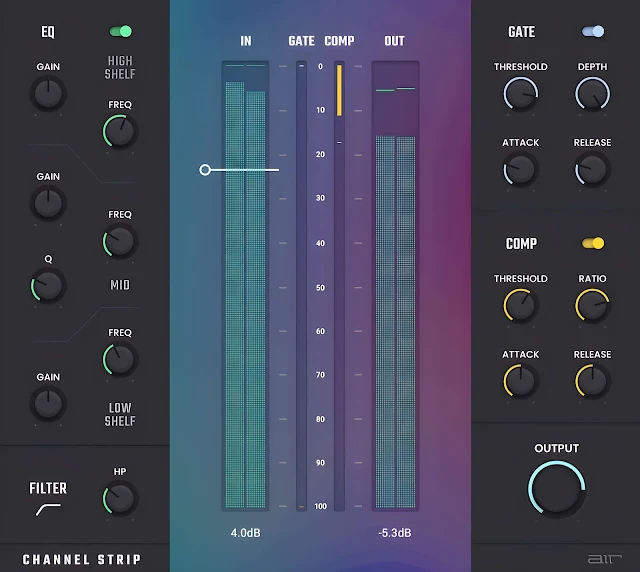Click the Low Shelf GAIN knob
640x572 pixels.
(x=48, y=404)
